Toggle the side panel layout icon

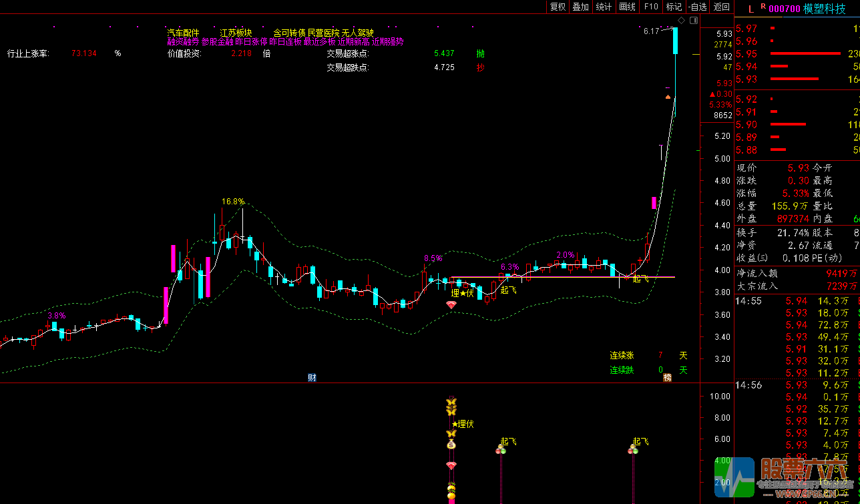tap(693, 20)
